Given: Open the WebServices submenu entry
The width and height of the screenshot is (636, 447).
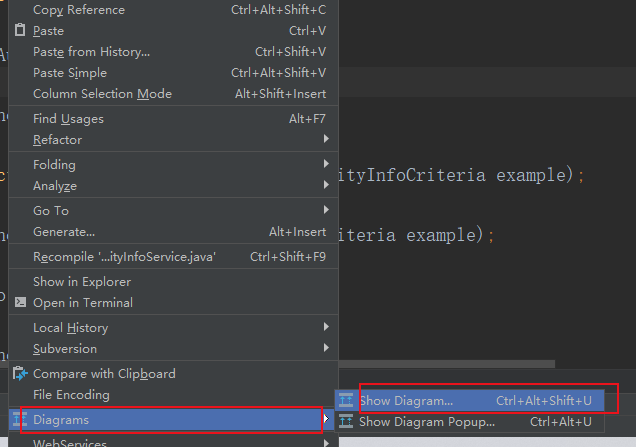Looking at the screenshot, I should 174,440.
